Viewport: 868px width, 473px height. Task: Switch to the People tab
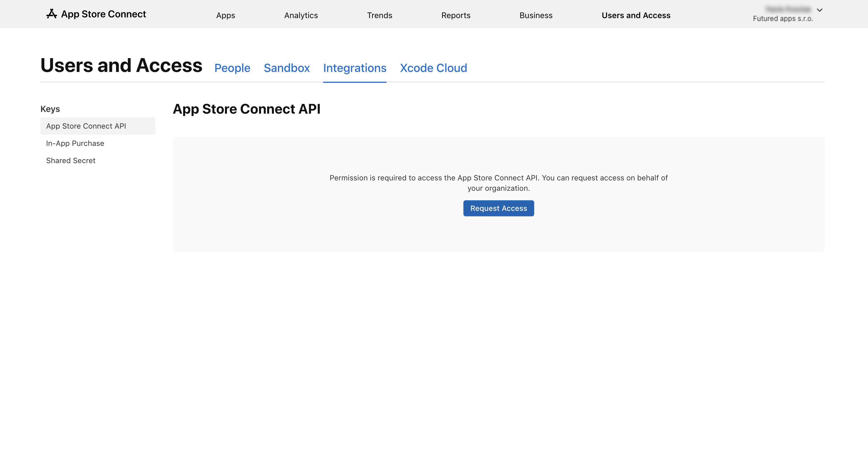232,68
